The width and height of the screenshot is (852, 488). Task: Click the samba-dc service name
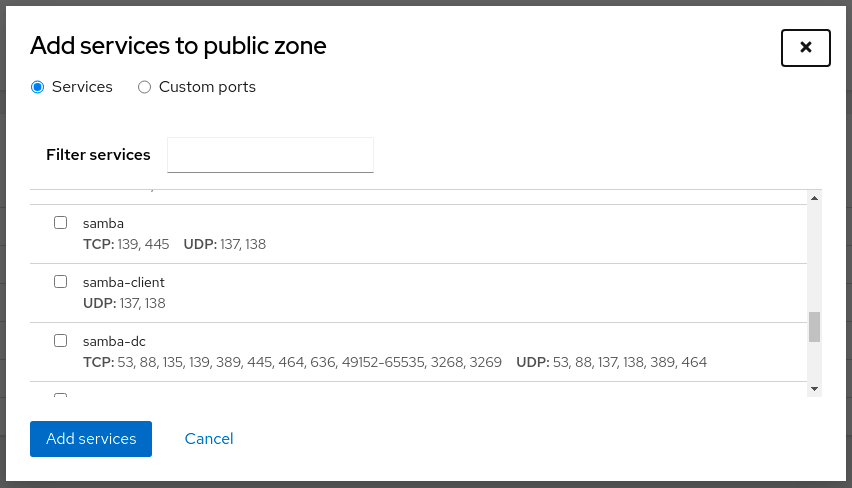coord(114,341)
